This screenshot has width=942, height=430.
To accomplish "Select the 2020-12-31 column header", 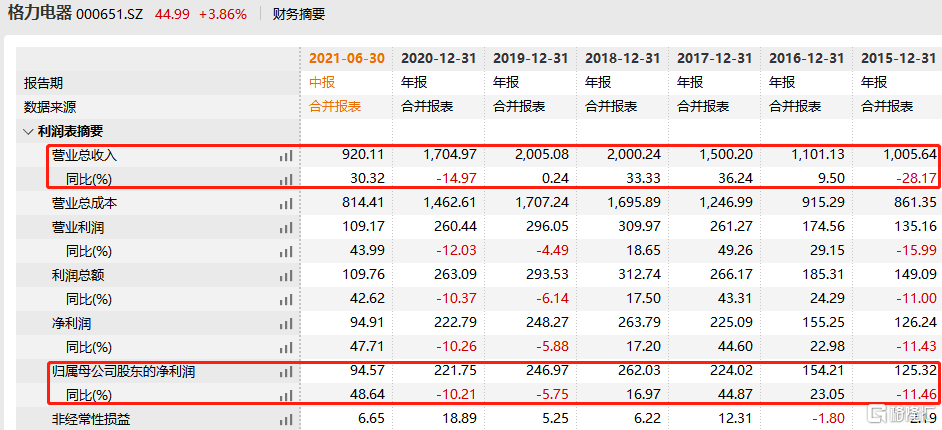I will [x=439, y=58].
